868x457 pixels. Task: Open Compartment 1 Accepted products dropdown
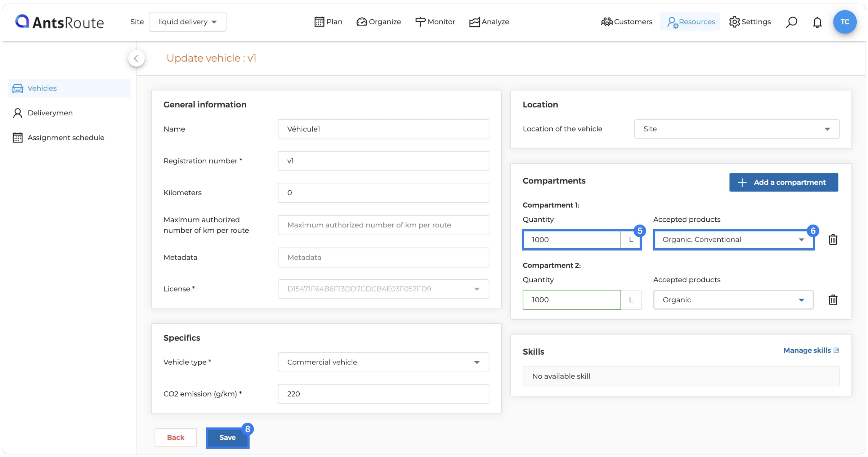[733, 240]
